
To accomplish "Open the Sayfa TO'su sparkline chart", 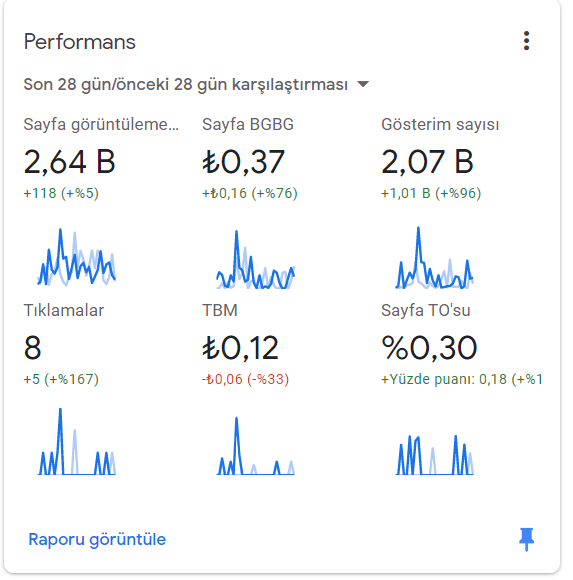I will click(434, 455).
